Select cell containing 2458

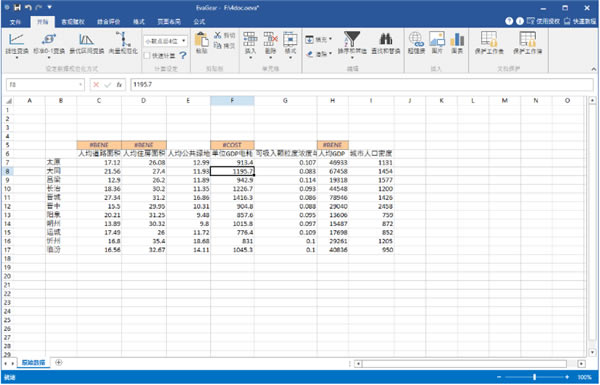(x=371, y=206)
